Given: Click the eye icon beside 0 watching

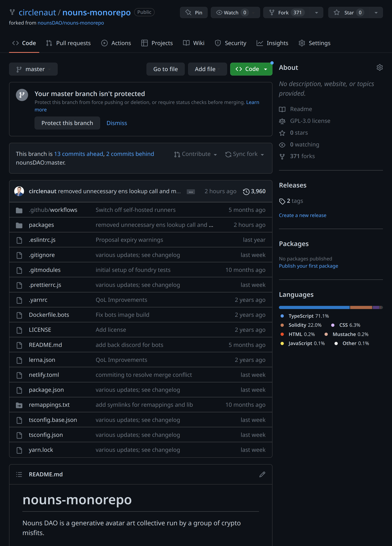Looking at the screenshot, I should 282,145.
